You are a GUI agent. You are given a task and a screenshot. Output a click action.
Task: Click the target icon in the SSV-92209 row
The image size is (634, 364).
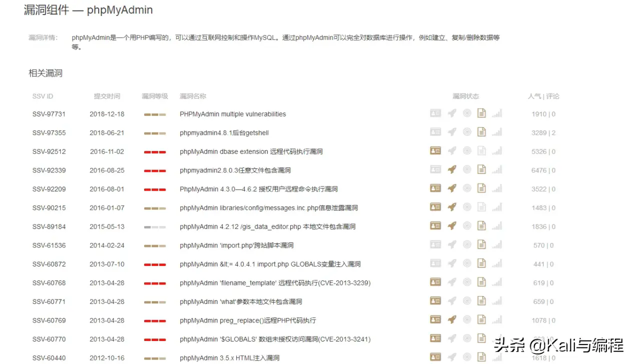click(467, 188)
